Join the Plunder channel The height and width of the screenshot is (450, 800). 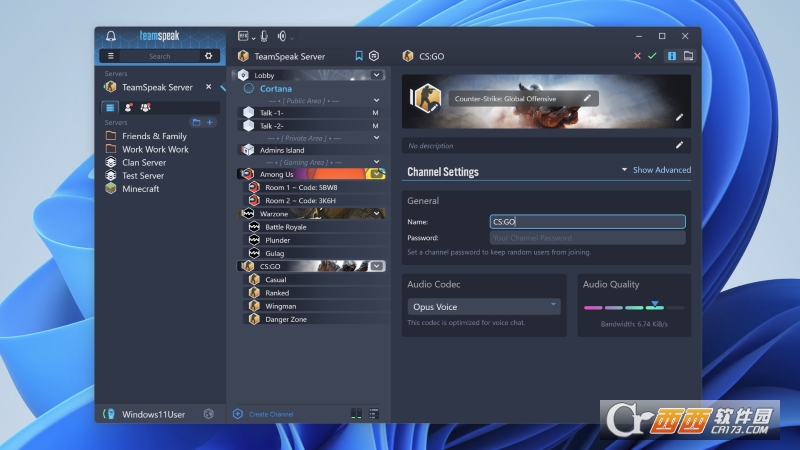(316, 240)
